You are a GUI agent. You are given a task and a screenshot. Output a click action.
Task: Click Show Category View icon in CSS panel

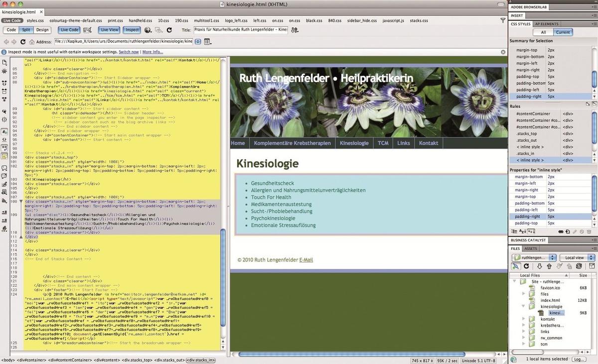point(513,232)
